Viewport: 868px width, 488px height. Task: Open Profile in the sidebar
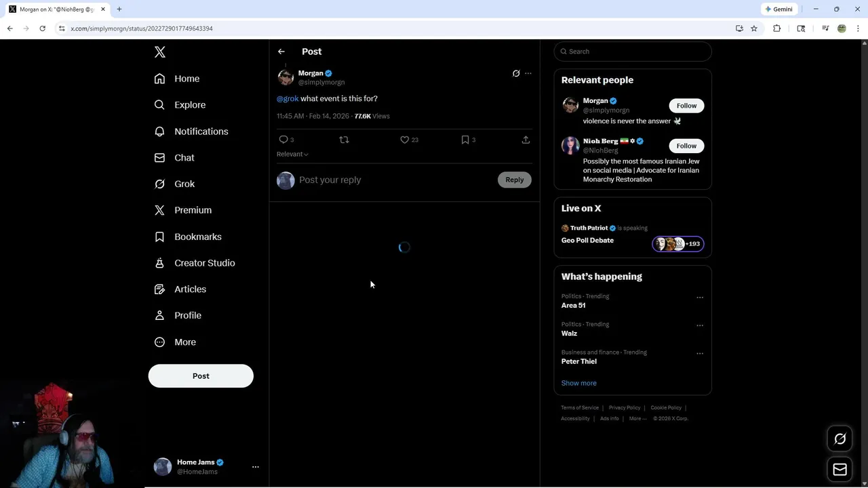pyautogui.click(x=178, y=315)
